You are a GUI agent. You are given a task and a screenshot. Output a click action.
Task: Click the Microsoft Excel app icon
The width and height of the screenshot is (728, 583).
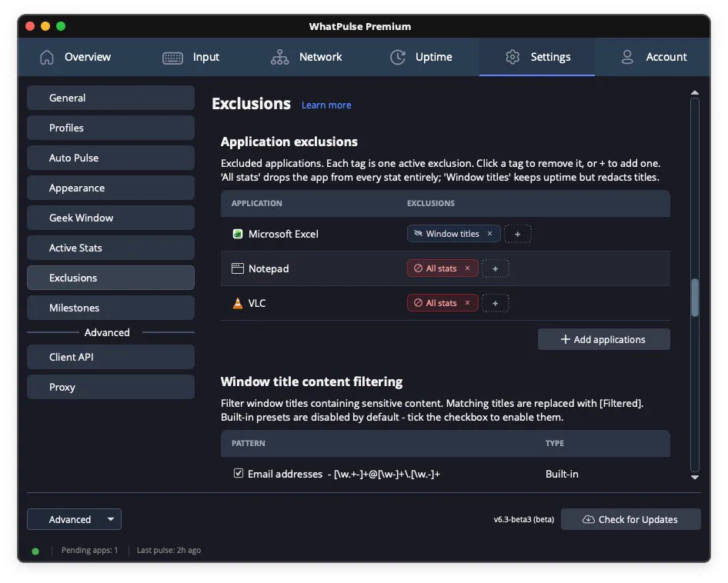click(x=237, y=234)
